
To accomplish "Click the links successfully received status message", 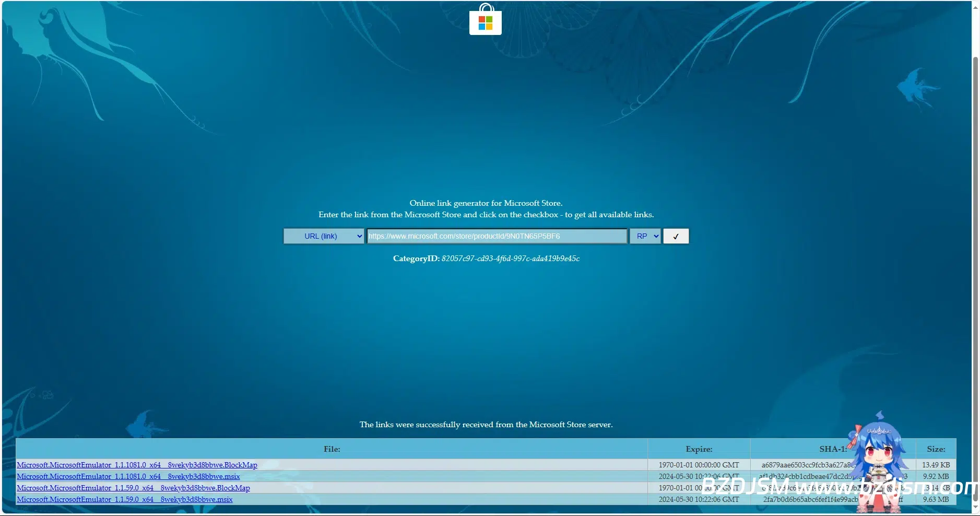I will tap(486, 425).
